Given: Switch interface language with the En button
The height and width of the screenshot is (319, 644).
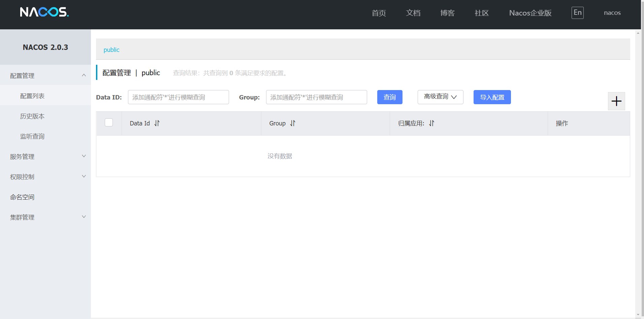Looking at the screenshot, I should 577,12.
